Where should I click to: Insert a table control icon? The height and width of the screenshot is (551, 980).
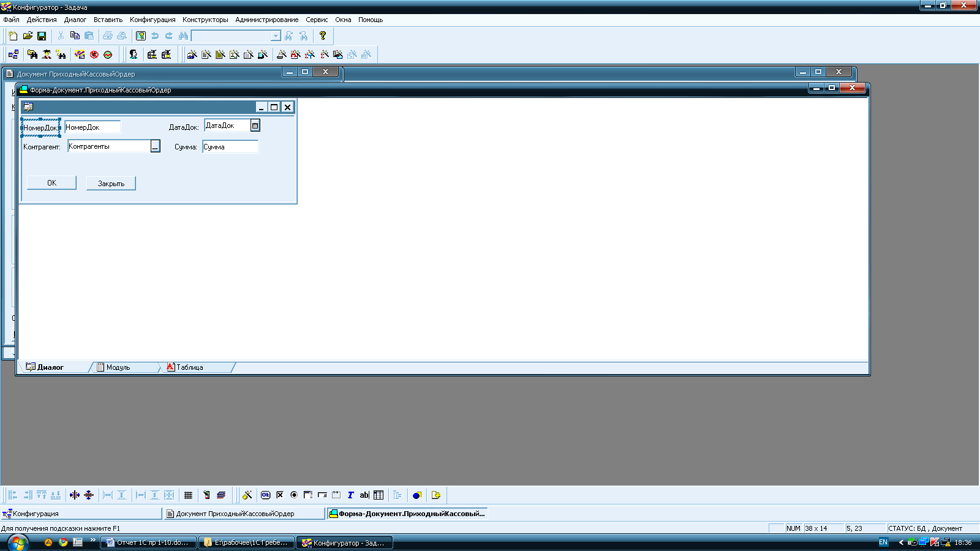379,495
